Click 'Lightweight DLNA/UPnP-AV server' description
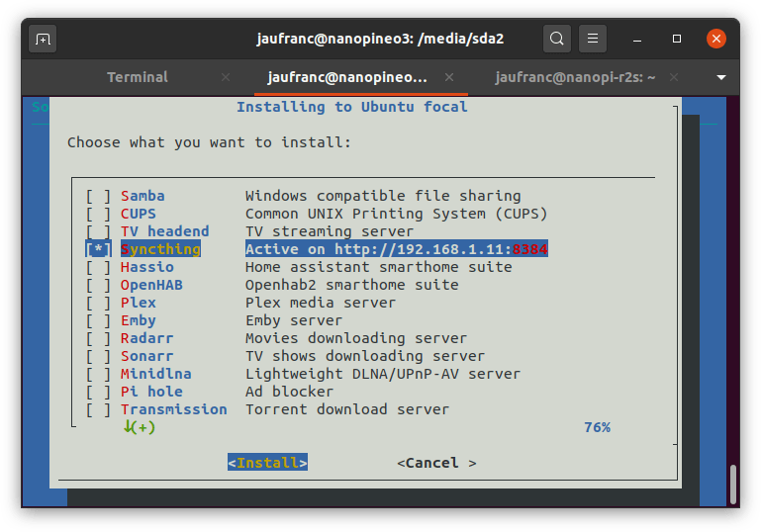 point(383,374)
